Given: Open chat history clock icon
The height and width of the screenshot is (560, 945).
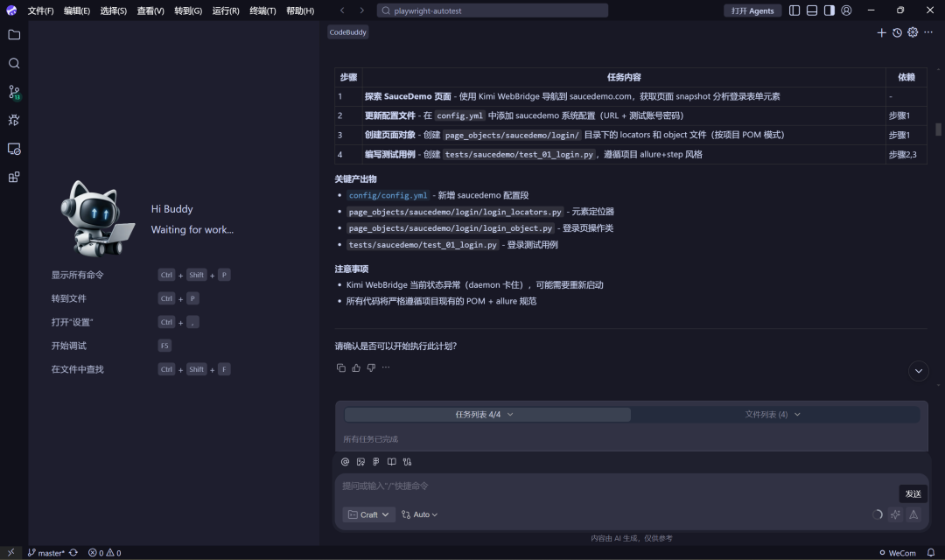Looking at the screenshot, I should [x=898, y=32].
